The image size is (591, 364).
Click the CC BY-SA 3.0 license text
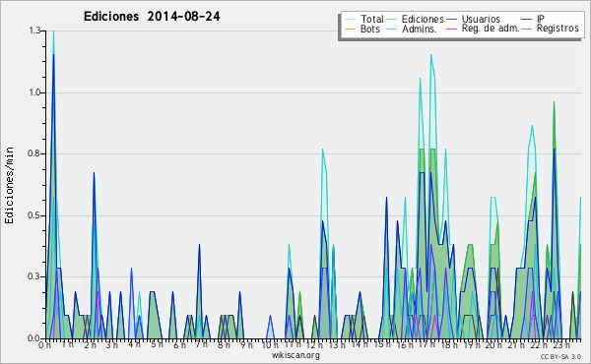click(x=560, y=356)
